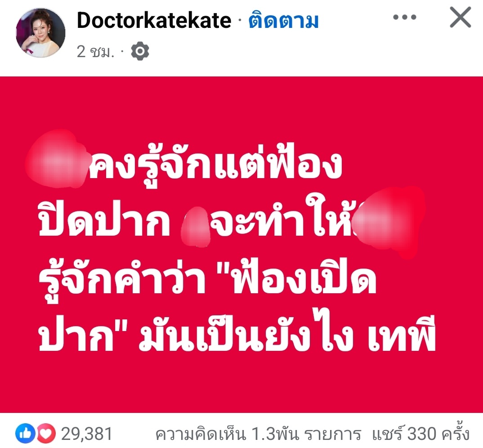
Task: Follow the page via ติดตาม
Action: (x=283, y=20)
